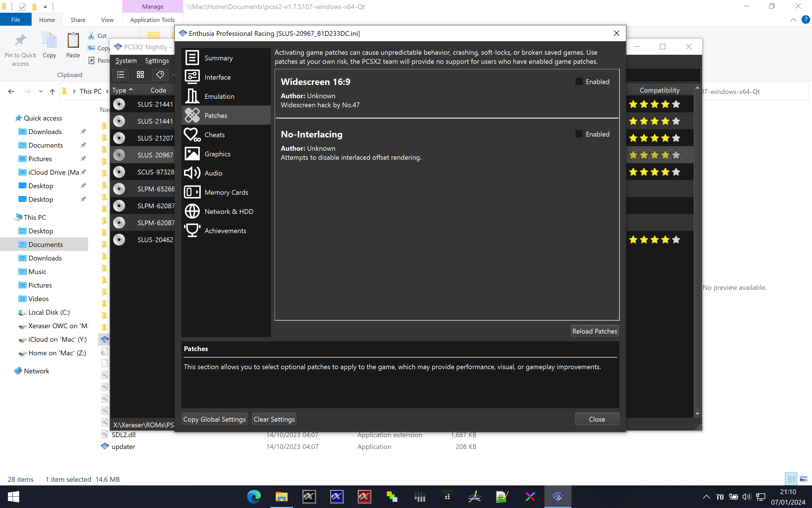Click the Cut scissors icon

tap(91, 36)
